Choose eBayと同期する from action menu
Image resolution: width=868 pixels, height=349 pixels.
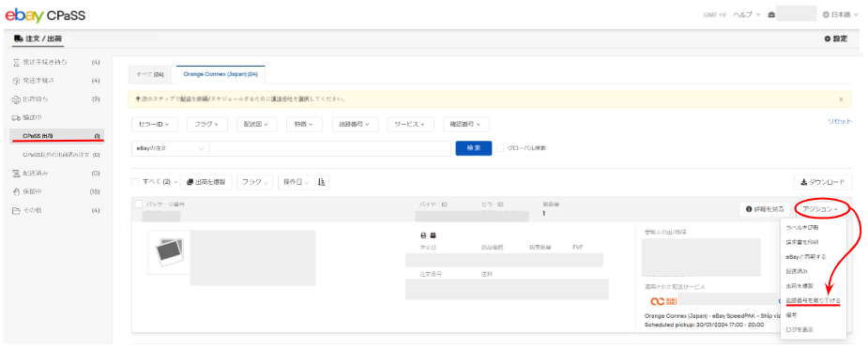tap(805, 257)
